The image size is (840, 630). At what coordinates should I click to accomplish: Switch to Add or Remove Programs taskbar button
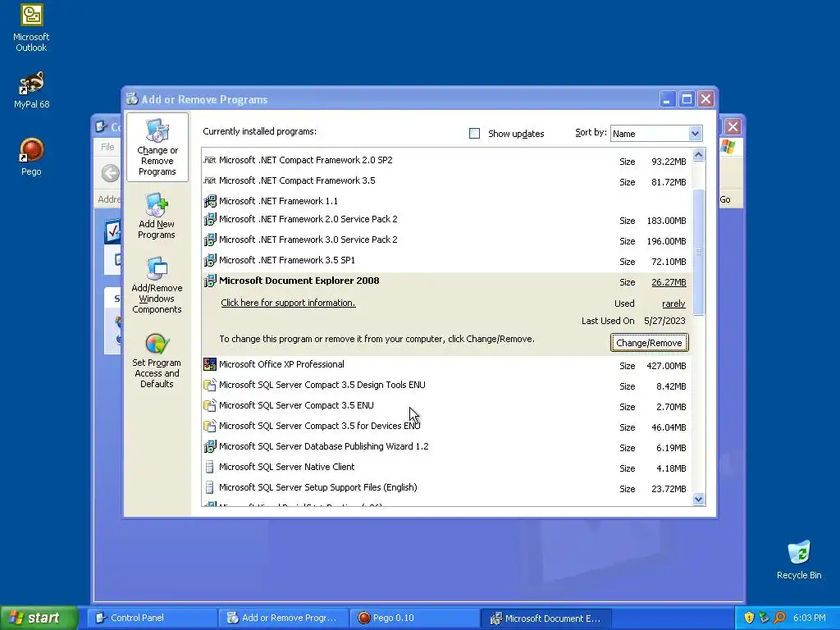(283, 618)
